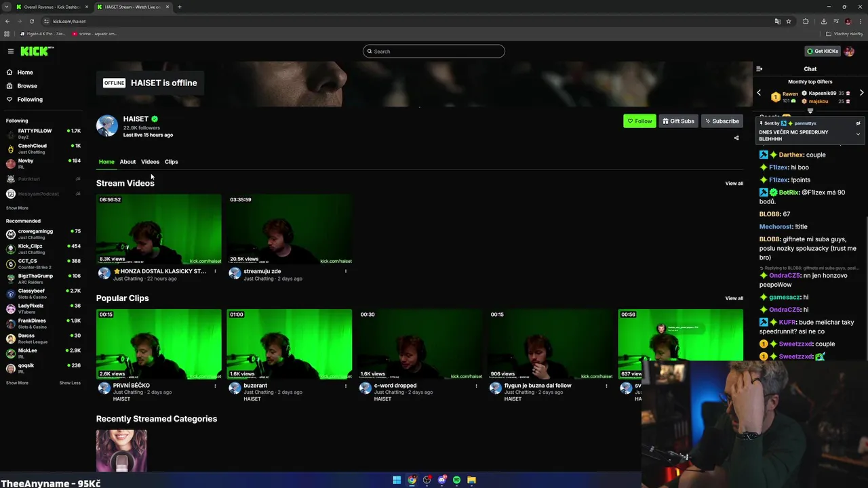Select the Home channel tab
Image resolution: width=868 pixels, height=488 pixels.
pos(106,162)
